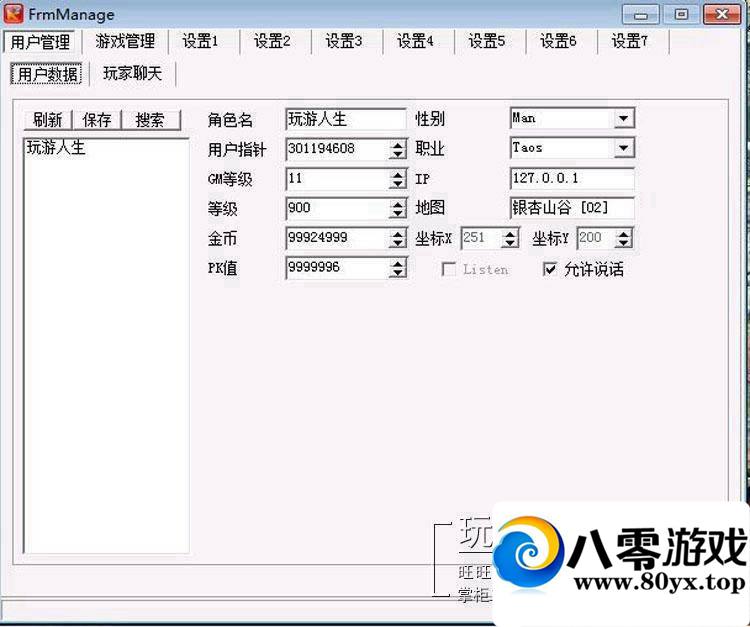750x627 pixels.
Task: Expand the 职业 dropdown showing Taos
Action: point(624,149)
